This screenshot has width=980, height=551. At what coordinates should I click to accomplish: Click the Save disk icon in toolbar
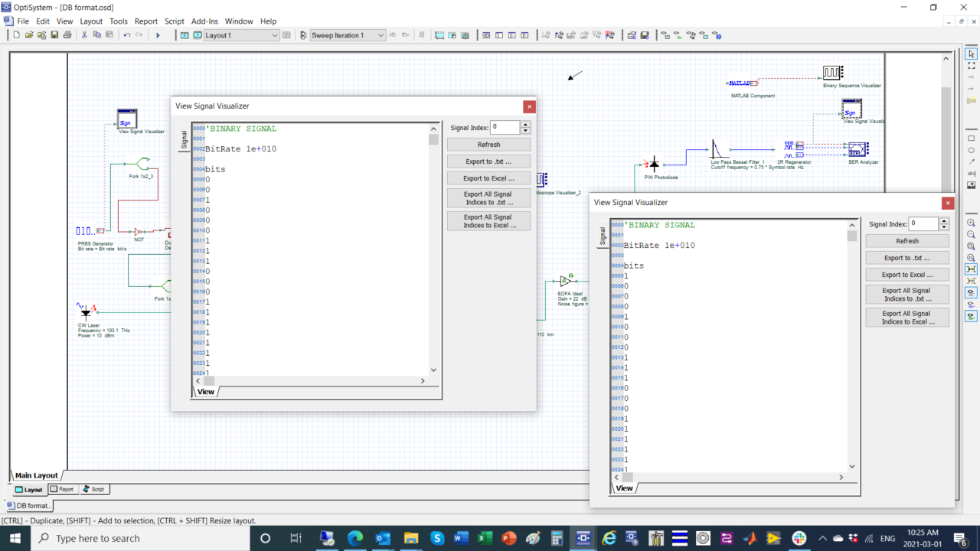coord(54,35)
